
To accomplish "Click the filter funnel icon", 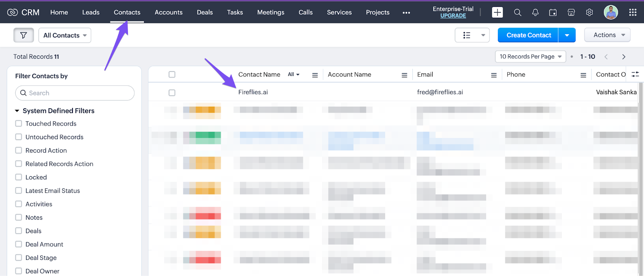I will click(x=23, y=35).
